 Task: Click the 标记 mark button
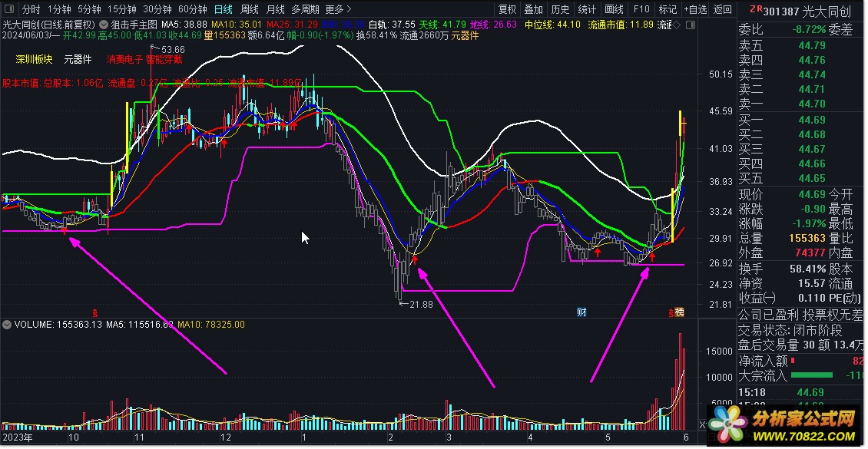tap(668, 9)
